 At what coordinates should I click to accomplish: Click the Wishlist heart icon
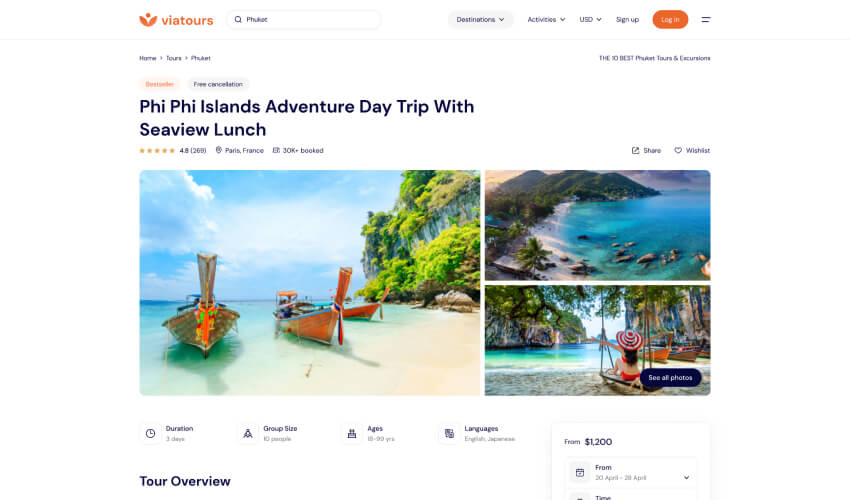click(678, 151)
